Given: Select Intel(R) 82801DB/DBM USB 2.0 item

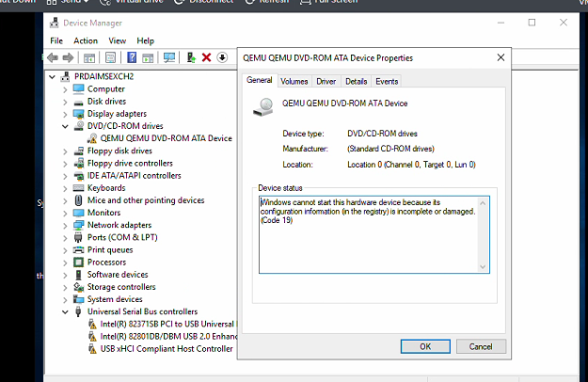Looking at the screenshot, I should [x=168, y=336].
